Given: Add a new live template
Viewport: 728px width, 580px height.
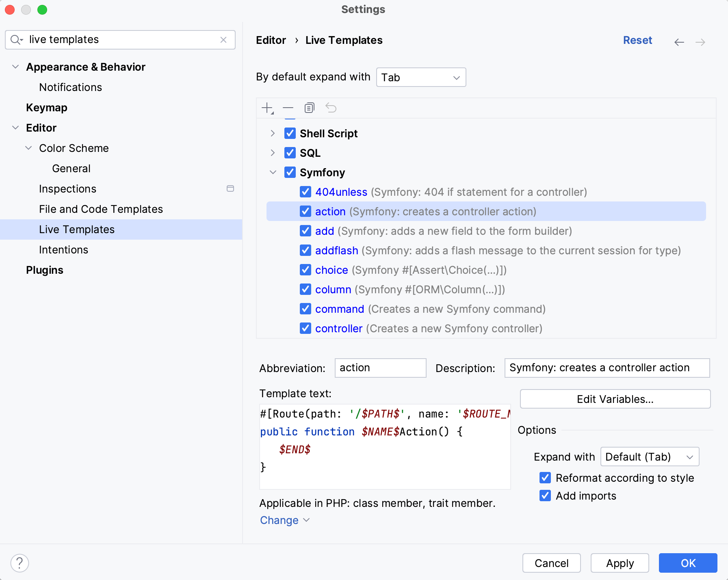Looking at the screenshot, I should pyautogui.click(x=267, y=108).
